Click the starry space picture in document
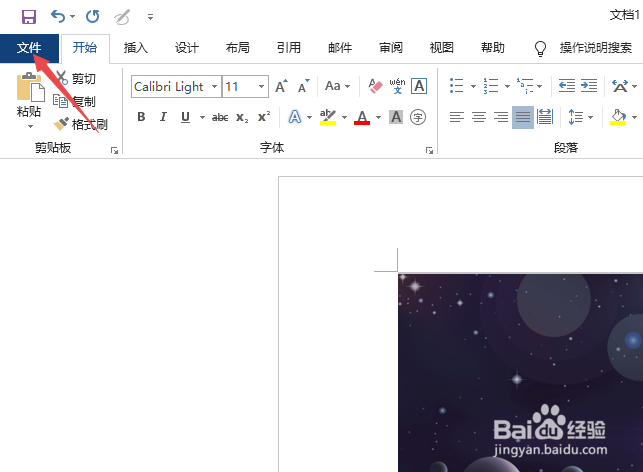The image size is (643, 472). coord(520,373)
